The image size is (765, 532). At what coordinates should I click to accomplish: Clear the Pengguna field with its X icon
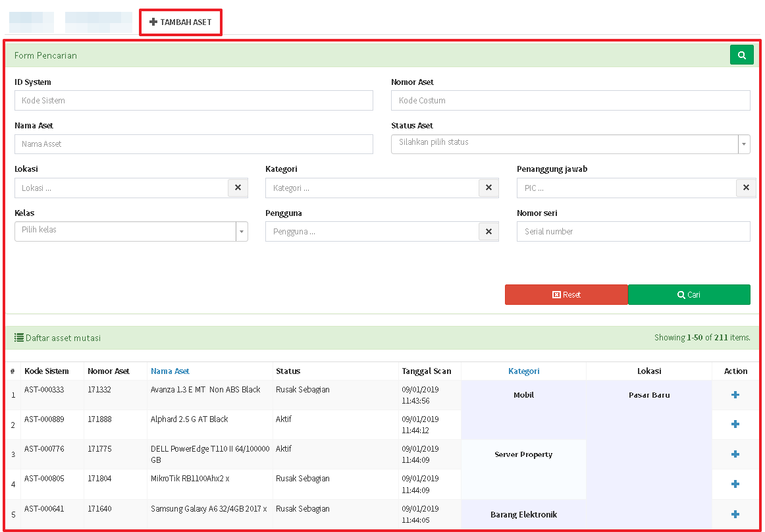(x=488, y=232)
